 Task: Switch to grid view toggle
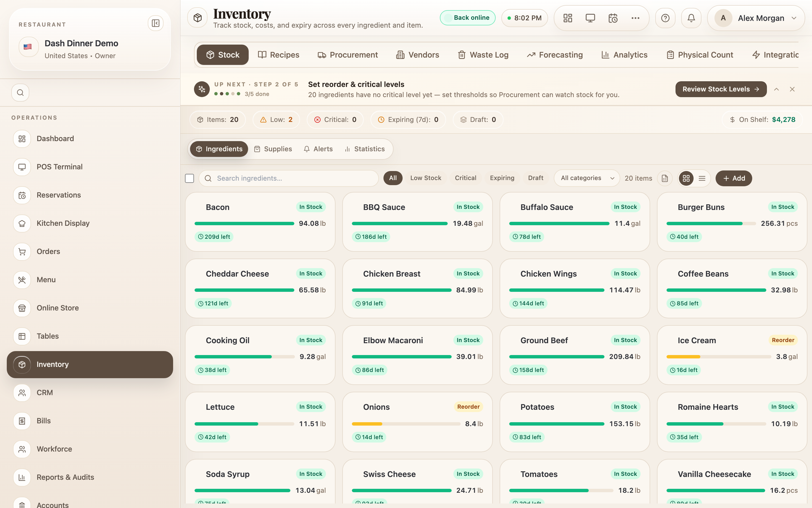(686, 178)
